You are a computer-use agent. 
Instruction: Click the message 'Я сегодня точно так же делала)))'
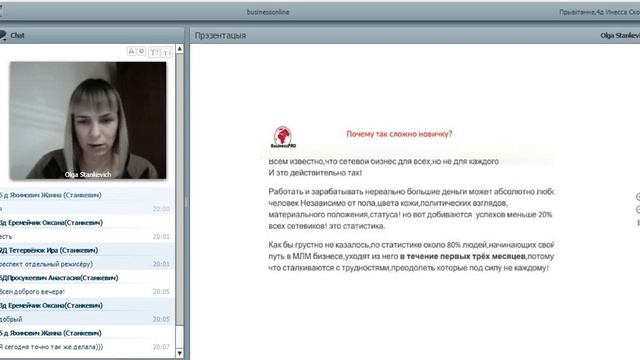51,347
